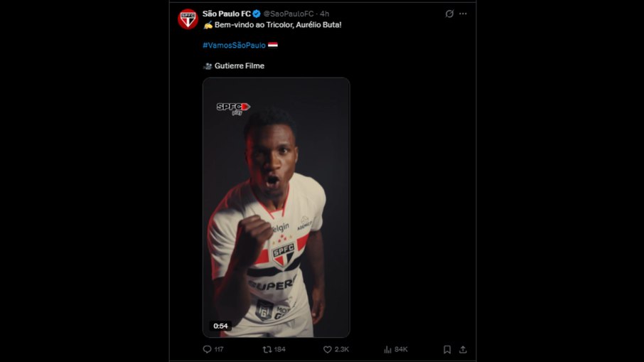Open the share icon for the tweet

463,349
